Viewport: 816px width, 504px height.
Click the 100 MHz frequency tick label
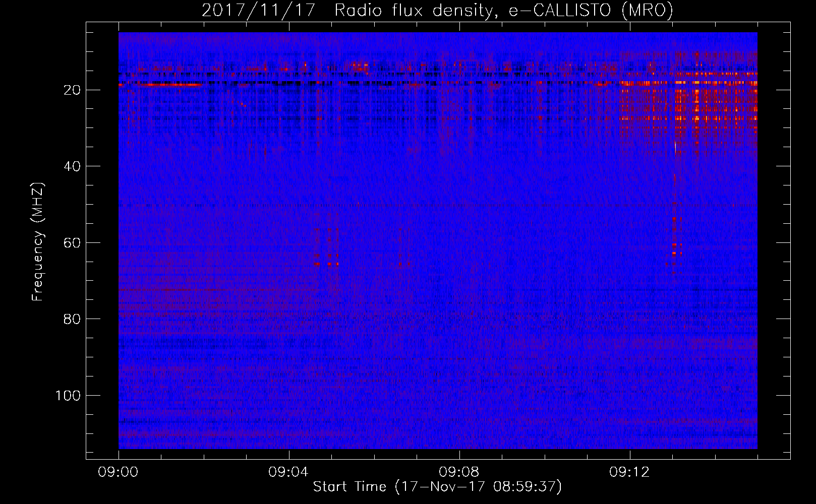coord(68,396)
